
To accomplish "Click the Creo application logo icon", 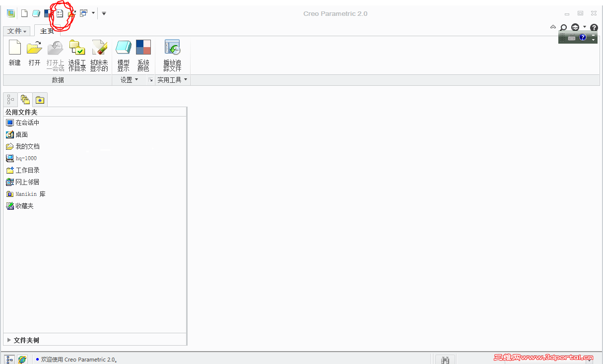I will pos(10,13).
